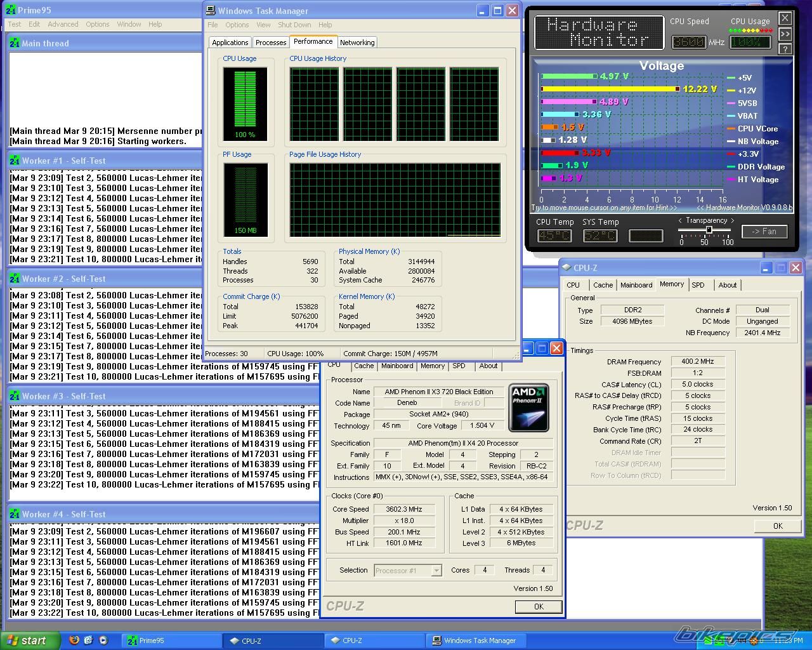The image size is (812, 650).
Task: Open the Windows Start menu
Action: tap(30, 640)
